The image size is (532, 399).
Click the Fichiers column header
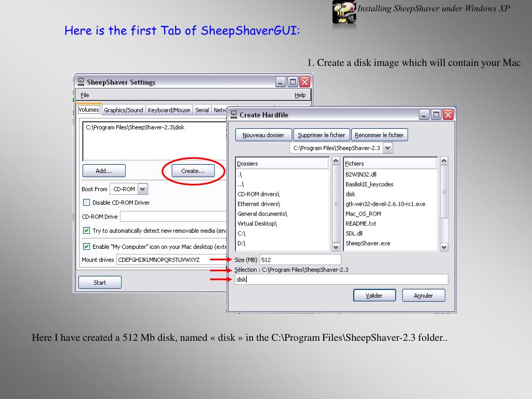coord(390,164)
